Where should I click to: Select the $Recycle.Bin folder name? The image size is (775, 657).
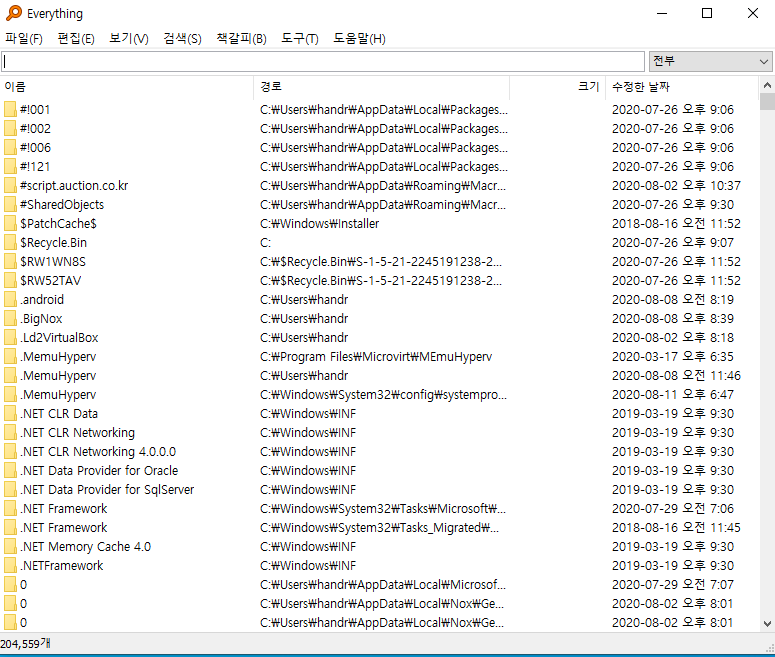pyautogui.click(x=53, y=243)
